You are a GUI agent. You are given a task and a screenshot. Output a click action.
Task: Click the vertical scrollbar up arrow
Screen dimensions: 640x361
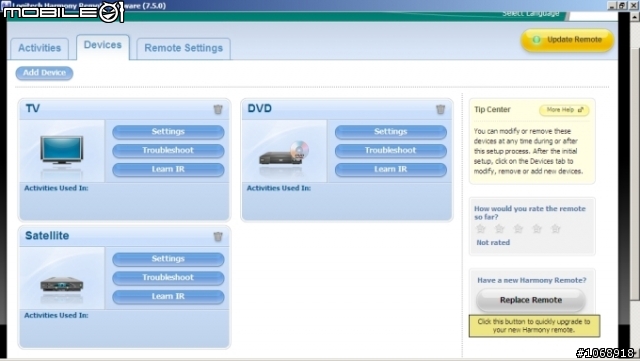[635, 17]
